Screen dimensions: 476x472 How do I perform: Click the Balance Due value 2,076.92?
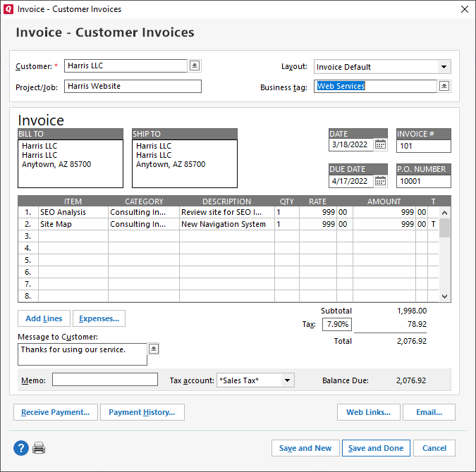pos(411,380)
